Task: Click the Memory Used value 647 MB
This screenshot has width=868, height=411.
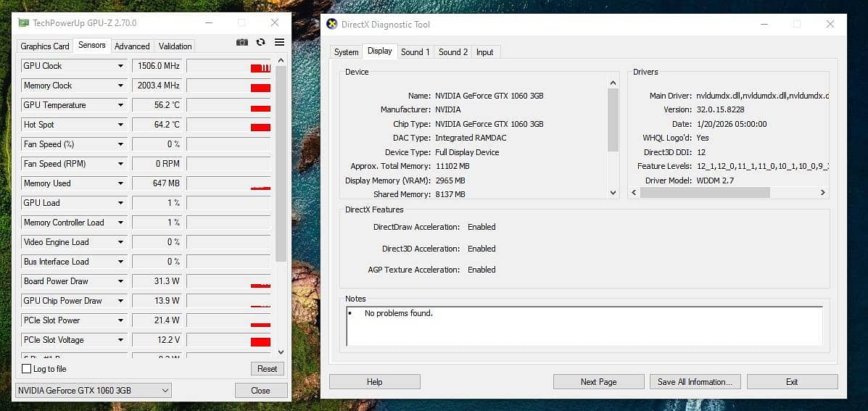Action: [157, 183]
